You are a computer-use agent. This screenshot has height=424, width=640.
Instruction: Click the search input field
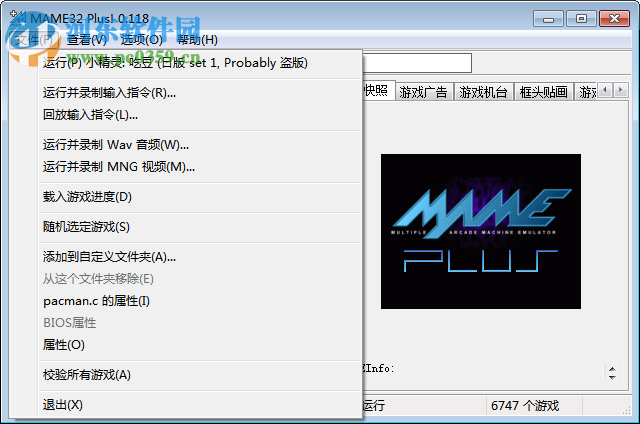pos(417,63)
